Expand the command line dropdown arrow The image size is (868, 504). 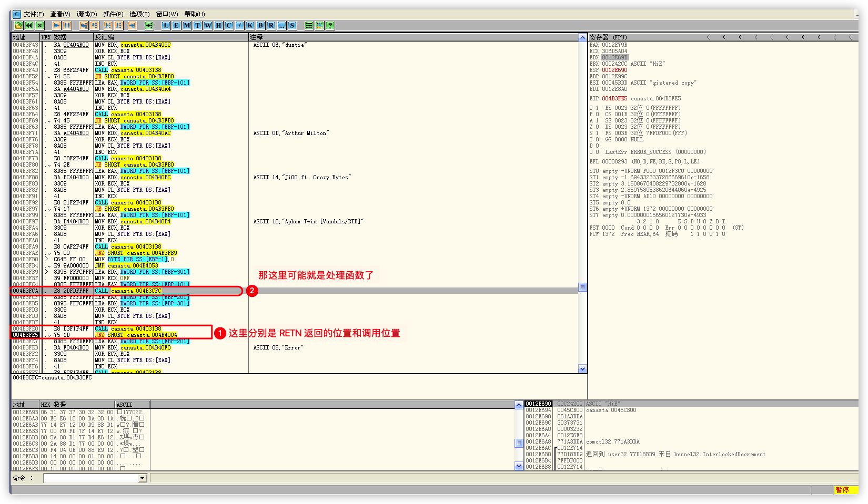(142, 478)
